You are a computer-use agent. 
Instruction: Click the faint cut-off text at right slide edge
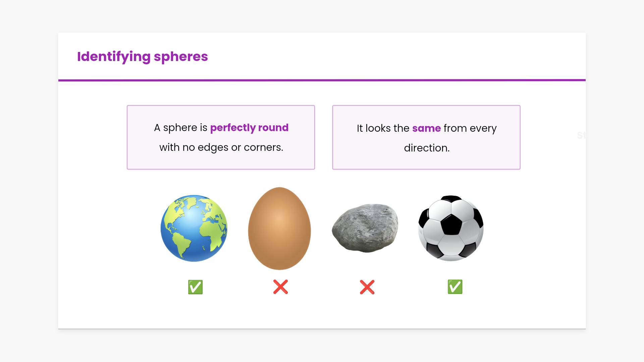[x=581, y=135]
